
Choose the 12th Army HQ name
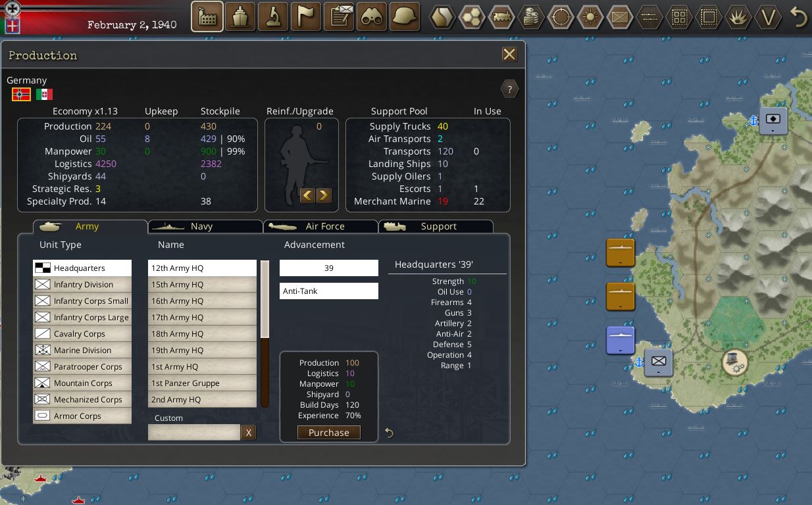click(202, 268)
